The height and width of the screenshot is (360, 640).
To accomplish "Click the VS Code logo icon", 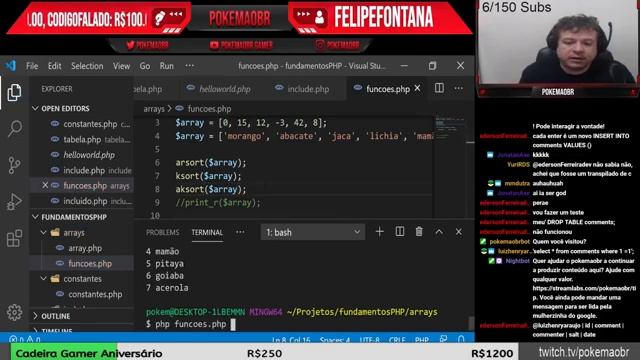I will pos(11,66).
